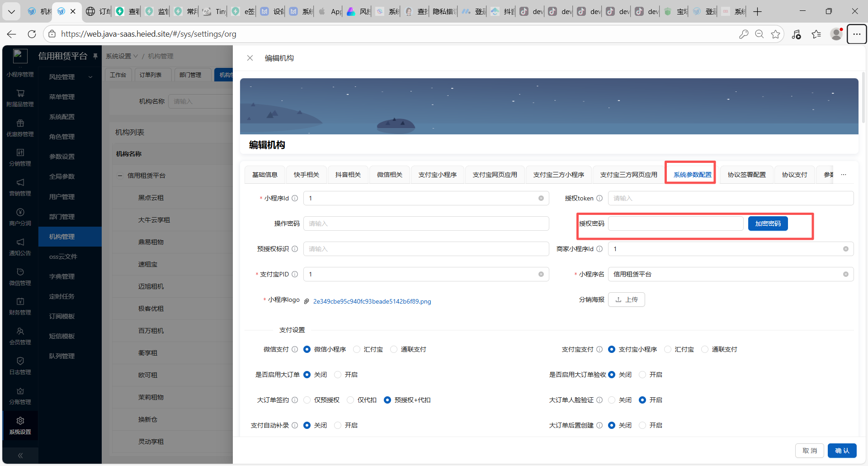Click info icon next to 小程序Id label
The width and height of the screenshot is (868, 466).
[295, 198]
